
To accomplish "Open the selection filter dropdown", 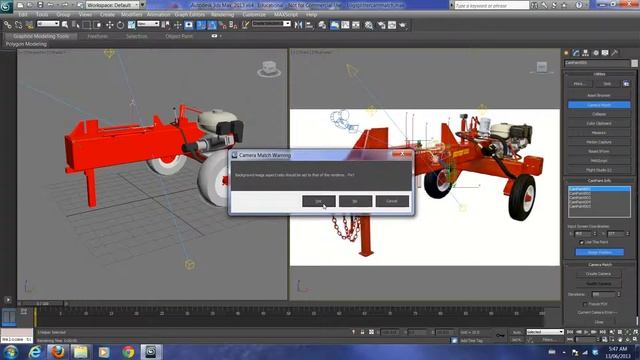I will click(x=48, y=24).
